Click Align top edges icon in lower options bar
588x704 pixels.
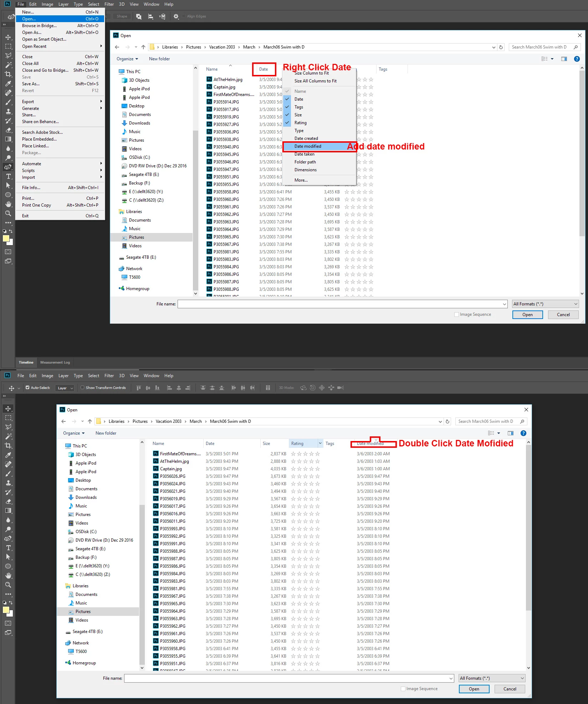coord(139,388)
